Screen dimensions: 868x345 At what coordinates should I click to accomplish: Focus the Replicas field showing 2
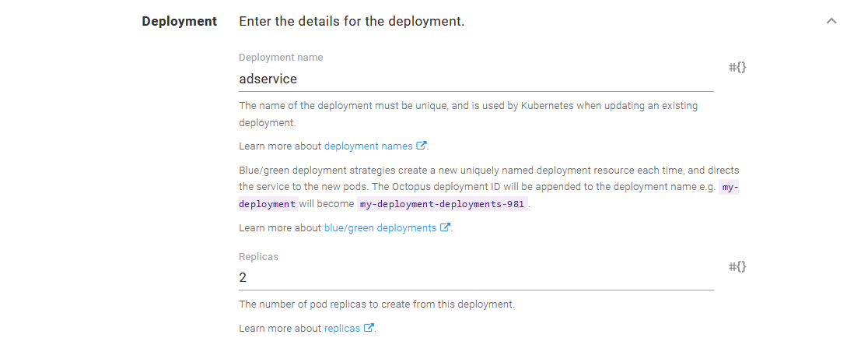475,278
